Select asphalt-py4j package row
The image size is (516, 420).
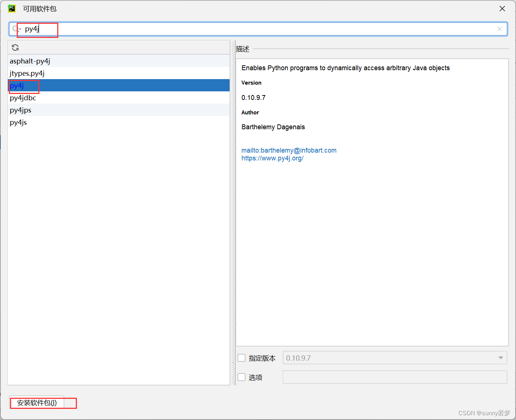tap(119, 61)
